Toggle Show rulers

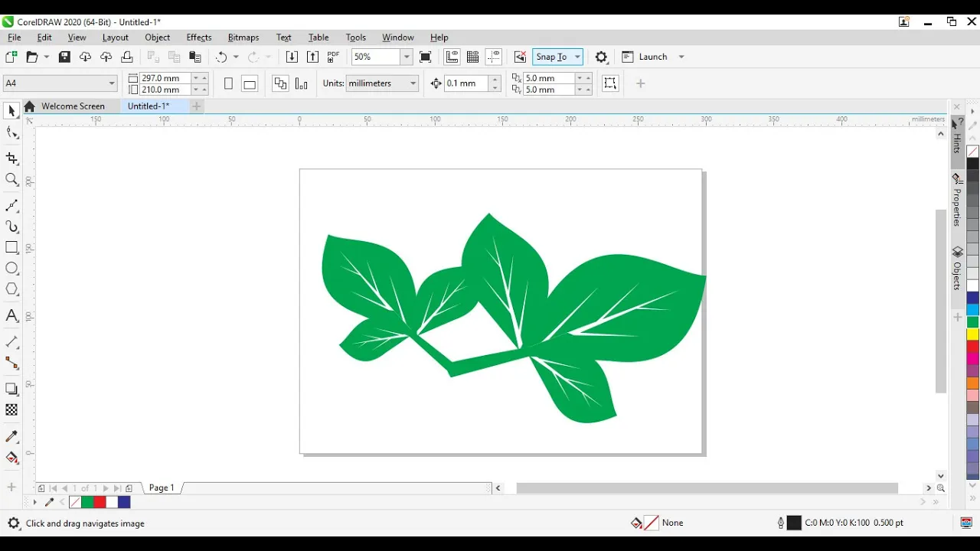pos(452,57)
